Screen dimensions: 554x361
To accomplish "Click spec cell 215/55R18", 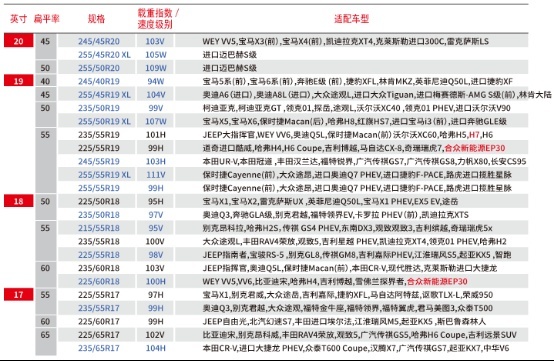I will (99, 228).
